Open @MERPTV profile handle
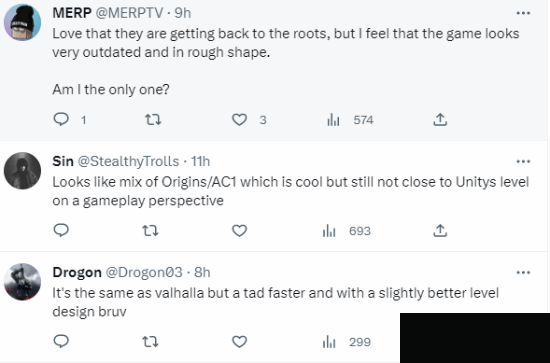This screenshot has width=550, height=363. (x=129, y=13)
